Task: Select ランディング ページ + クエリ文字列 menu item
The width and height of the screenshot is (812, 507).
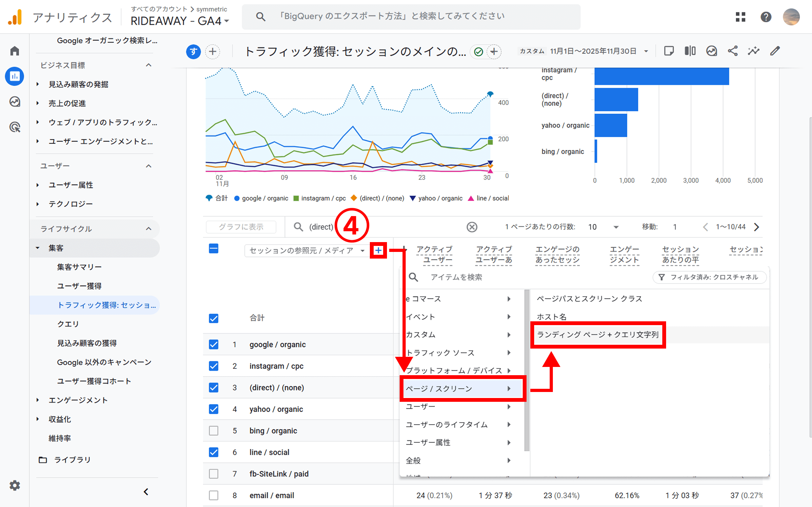Action: click(598, 335)
